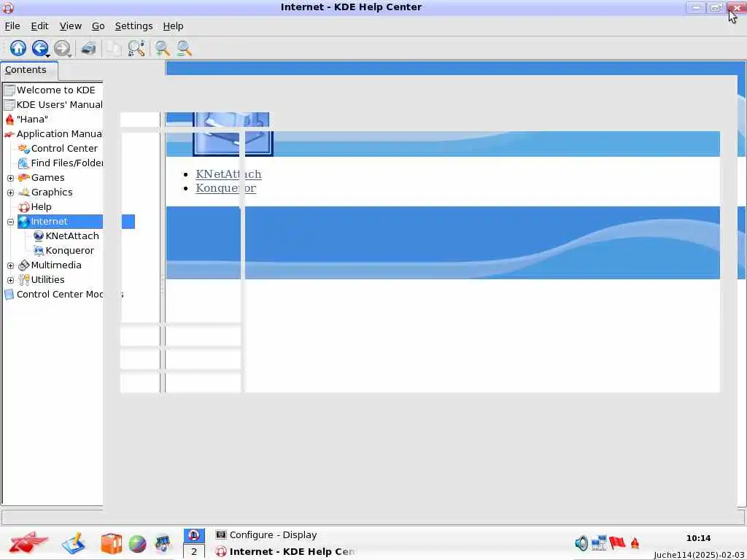Image resolution: width=747 pixels, height=560 pixels.
Task: Select KNetAttach in the Contents tree
Action: pyautogui.click(x=72, y=236)
